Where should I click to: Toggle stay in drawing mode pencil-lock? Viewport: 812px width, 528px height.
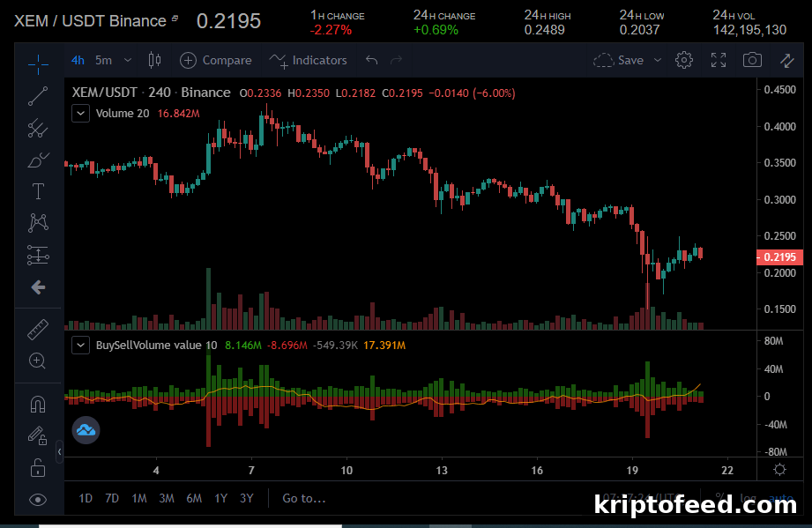pos(38,435)
